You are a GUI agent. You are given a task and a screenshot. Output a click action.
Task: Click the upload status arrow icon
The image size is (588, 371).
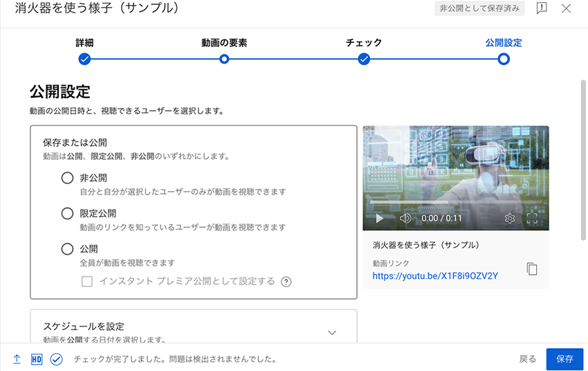(x=17, y=359)
